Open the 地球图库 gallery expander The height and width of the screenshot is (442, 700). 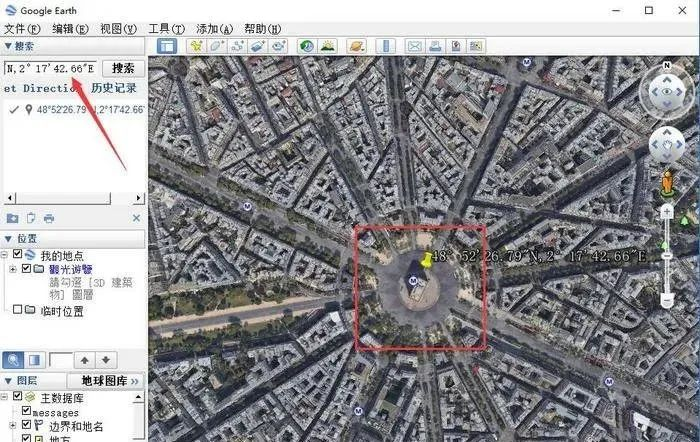(107, 381)
